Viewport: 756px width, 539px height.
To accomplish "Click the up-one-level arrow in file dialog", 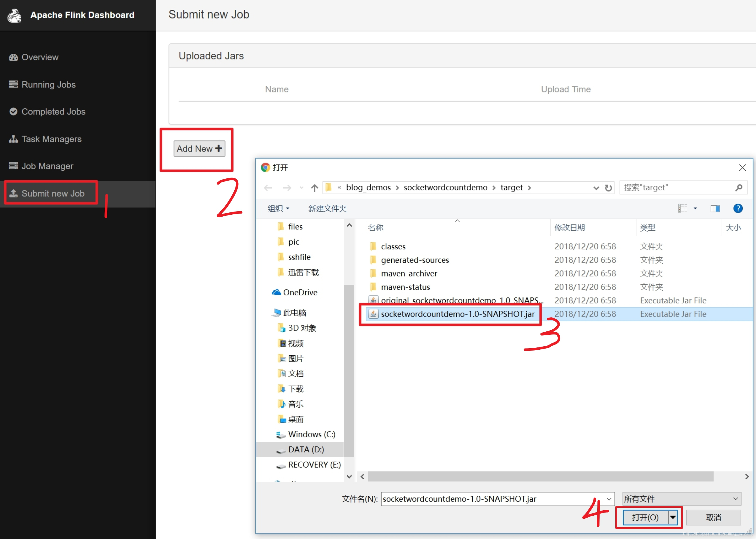I will [314, 188].
